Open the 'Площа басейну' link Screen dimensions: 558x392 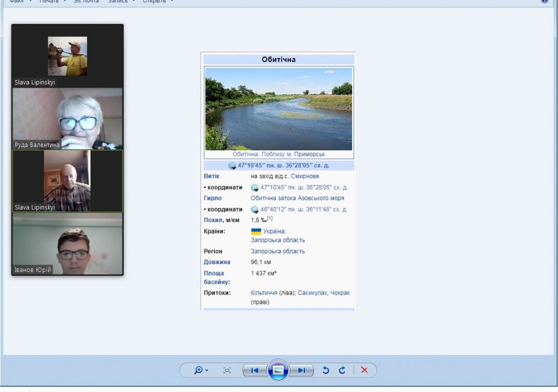click(x=217, y=278)
